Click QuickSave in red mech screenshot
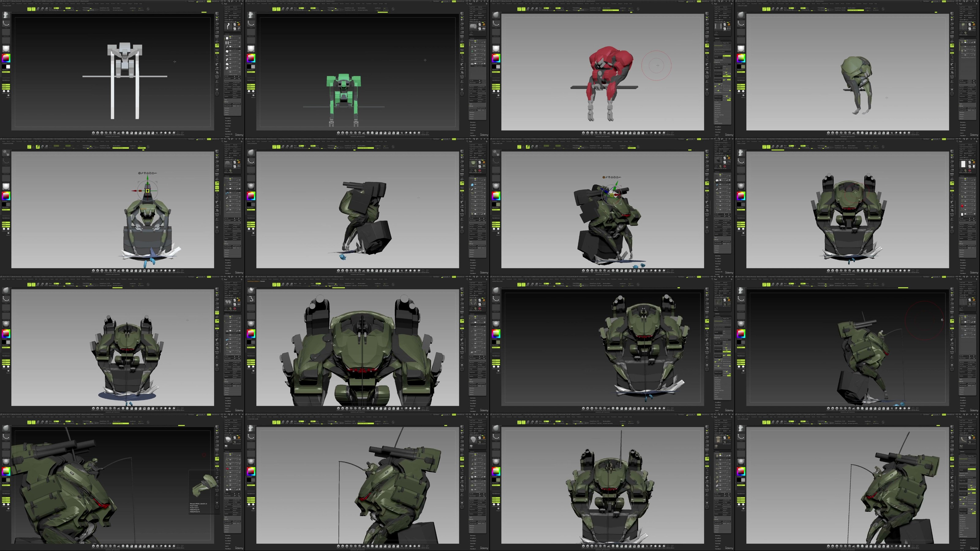 tap(681, 1)
